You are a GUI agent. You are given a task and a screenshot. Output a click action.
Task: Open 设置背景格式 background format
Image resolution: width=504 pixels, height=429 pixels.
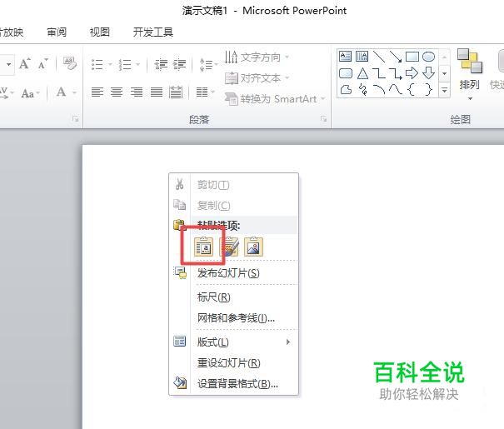pos(234,384)
